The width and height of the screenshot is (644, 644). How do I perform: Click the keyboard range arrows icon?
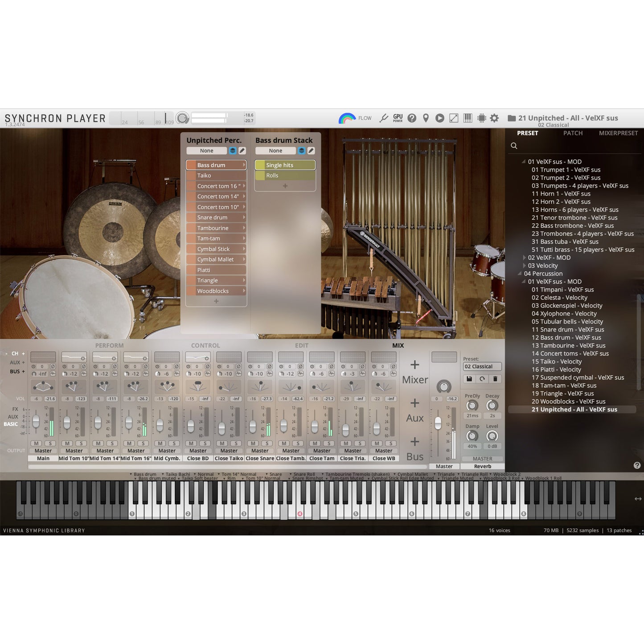(x=638, y=499)
